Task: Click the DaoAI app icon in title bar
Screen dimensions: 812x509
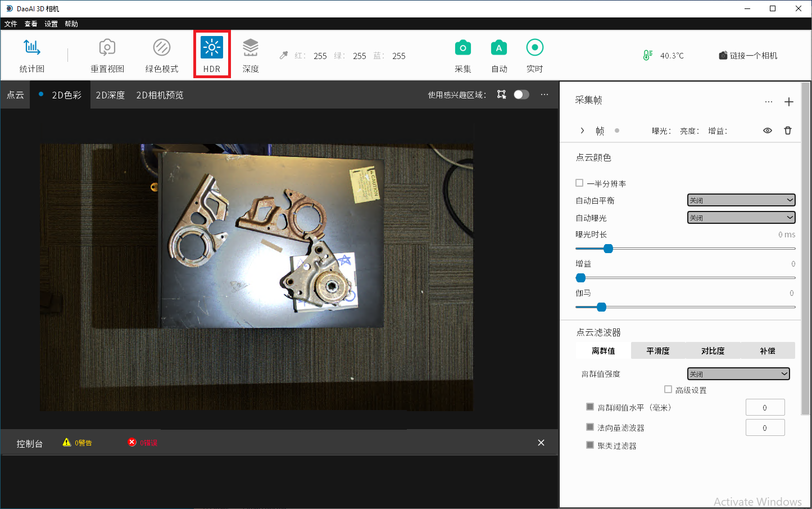Action: (9, 8)
